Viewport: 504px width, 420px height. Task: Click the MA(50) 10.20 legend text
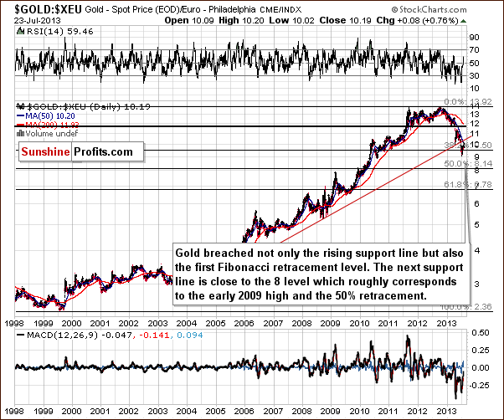click(x=50, y=116)
